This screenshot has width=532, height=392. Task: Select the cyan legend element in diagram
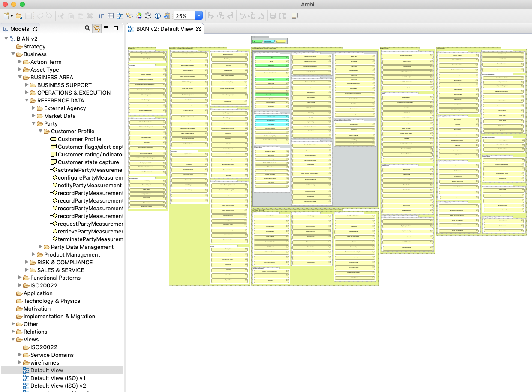click(269, 41)
